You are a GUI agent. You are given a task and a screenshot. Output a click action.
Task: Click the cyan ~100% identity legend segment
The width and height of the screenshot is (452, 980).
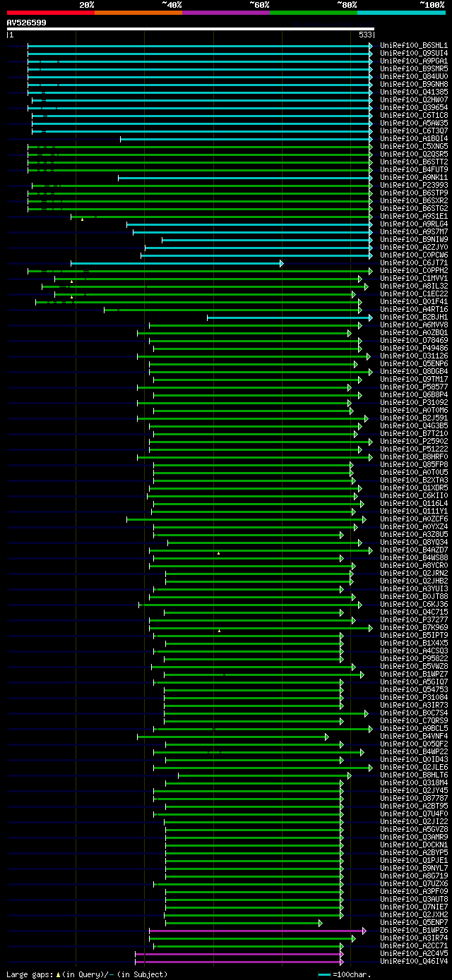(x=401, y=13)
